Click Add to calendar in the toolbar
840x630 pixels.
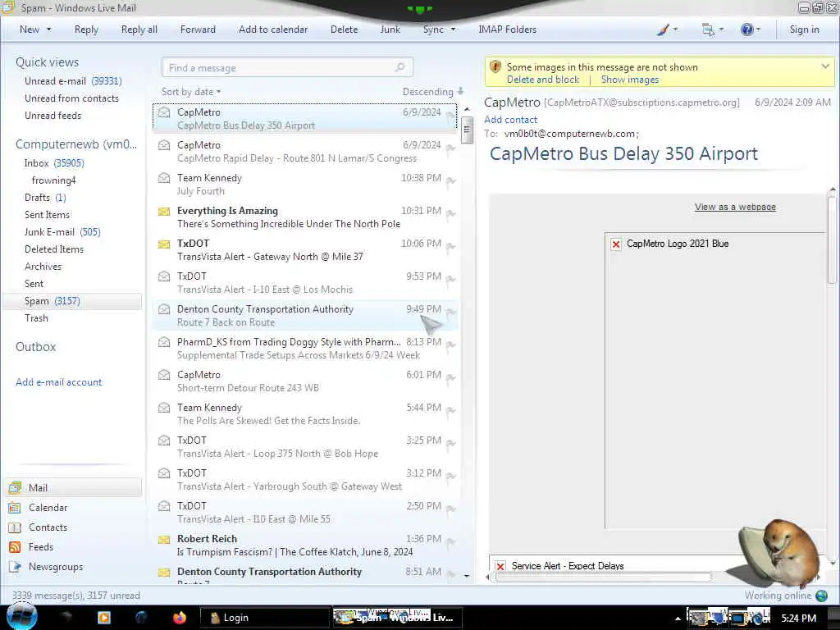click(x=273, y=30)
